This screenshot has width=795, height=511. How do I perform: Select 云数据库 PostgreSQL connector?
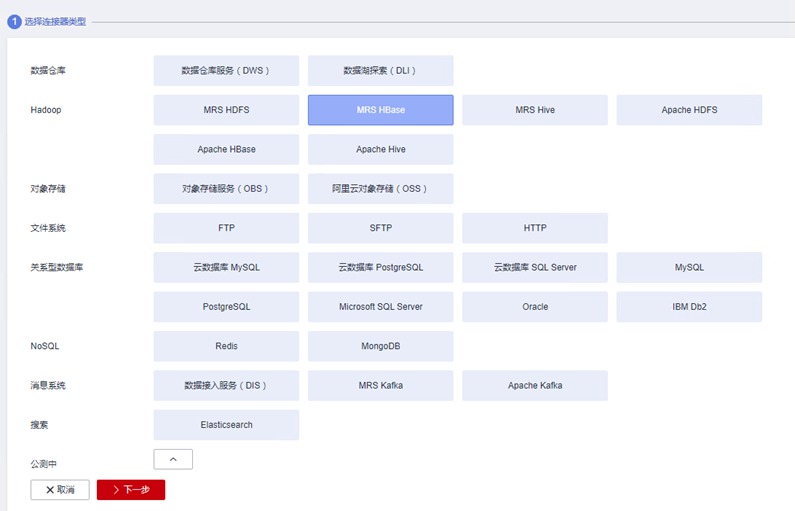pyautogui.click(x=380, y=267)
